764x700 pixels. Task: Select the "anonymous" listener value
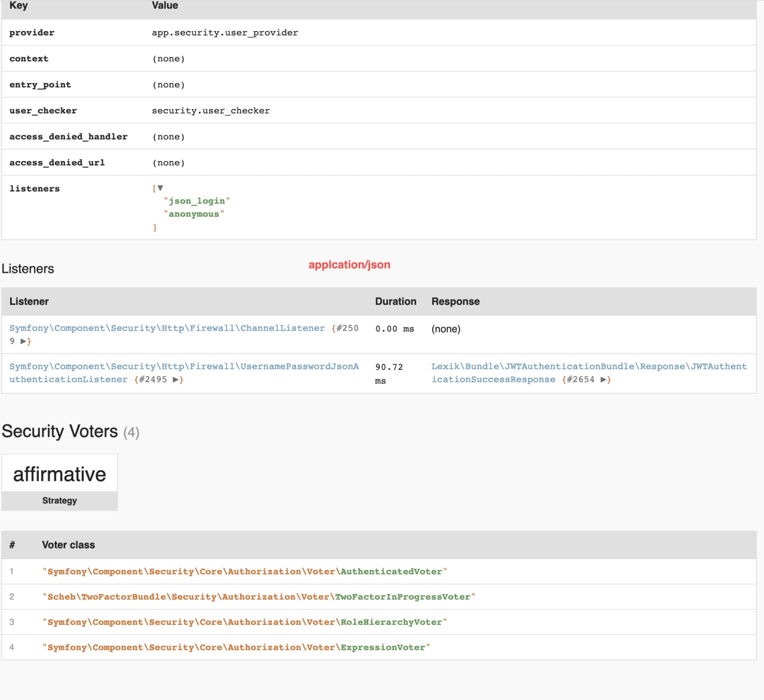[193, 214]
